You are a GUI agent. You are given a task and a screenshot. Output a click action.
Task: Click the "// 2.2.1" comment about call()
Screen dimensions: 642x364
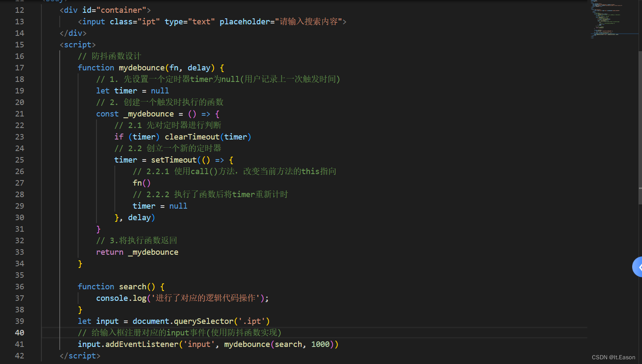point(235,171)
